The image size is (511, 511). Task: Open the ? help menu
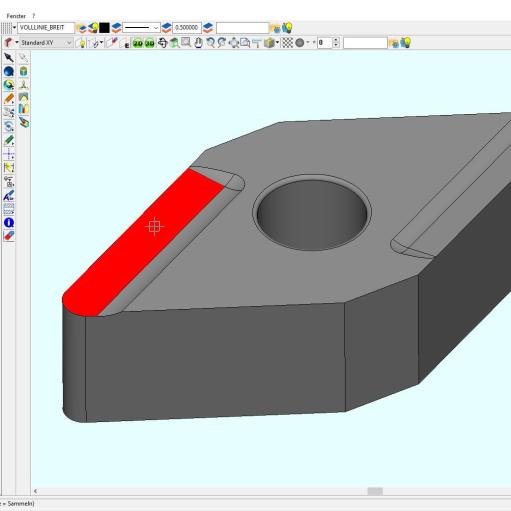click(x=33, y=16)
